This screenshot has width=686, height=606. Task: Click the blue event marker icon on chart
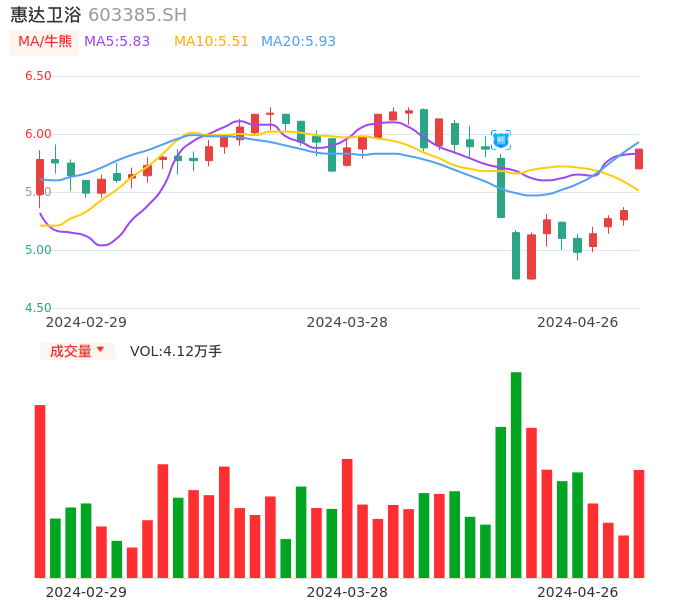[x=501, y=140]
